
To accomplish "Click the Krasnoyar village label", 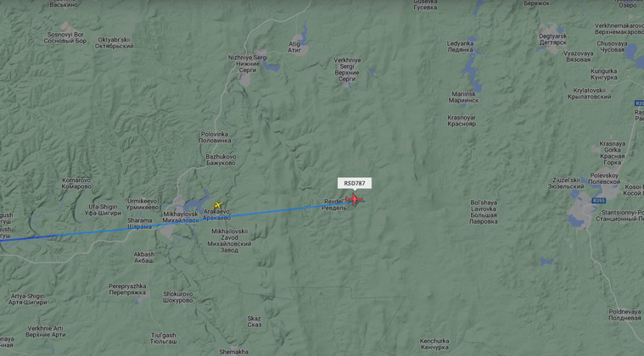I will coord(462,120).
